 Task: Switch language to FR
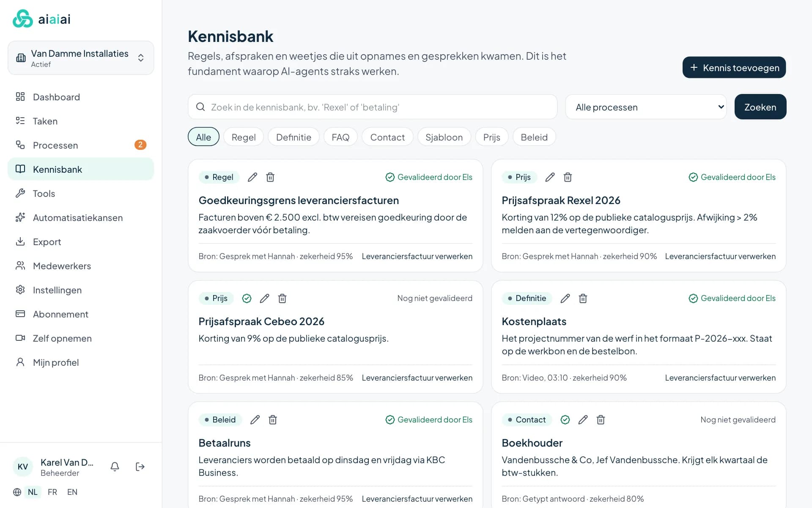[52, 492]
